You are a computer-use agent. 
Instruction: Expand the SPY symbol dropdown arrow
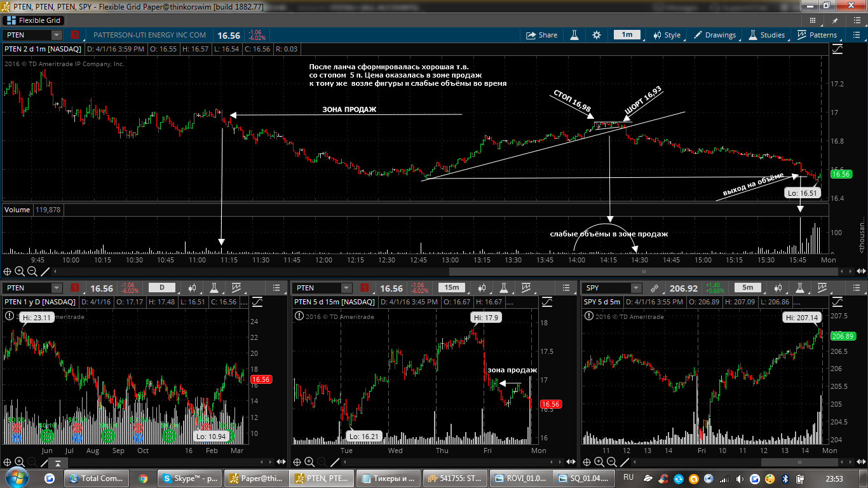[635, 288]
